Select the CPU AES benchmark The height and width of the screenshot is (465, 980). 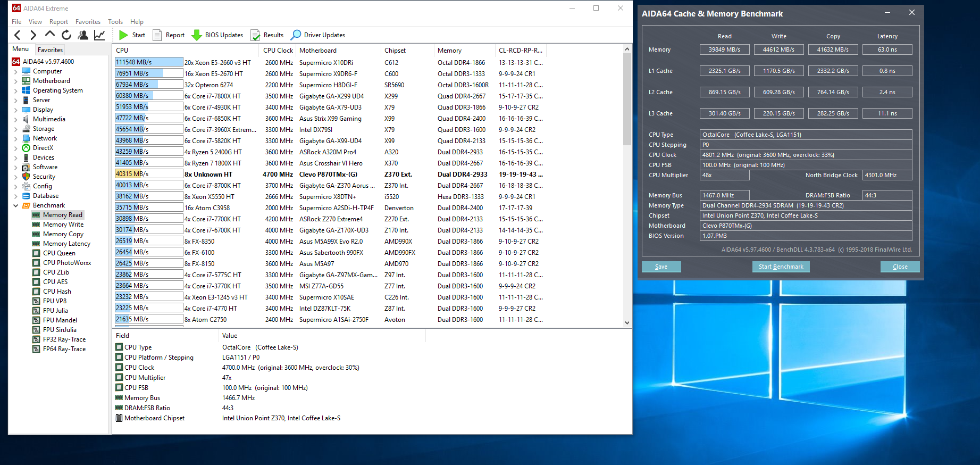pos(55,282)
